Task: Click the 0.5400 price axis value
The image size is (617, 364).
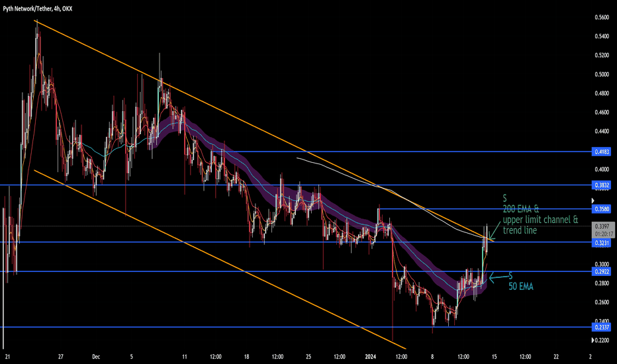Action: coord(602,36)
